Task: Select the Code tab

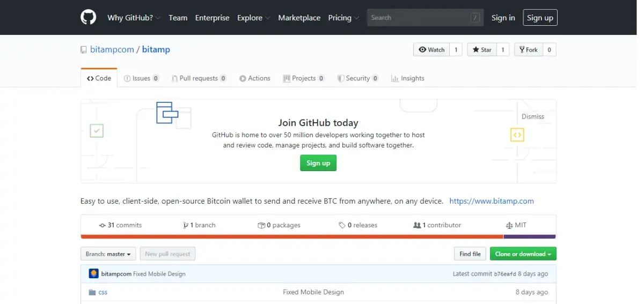Action: (x=99, y=78)
